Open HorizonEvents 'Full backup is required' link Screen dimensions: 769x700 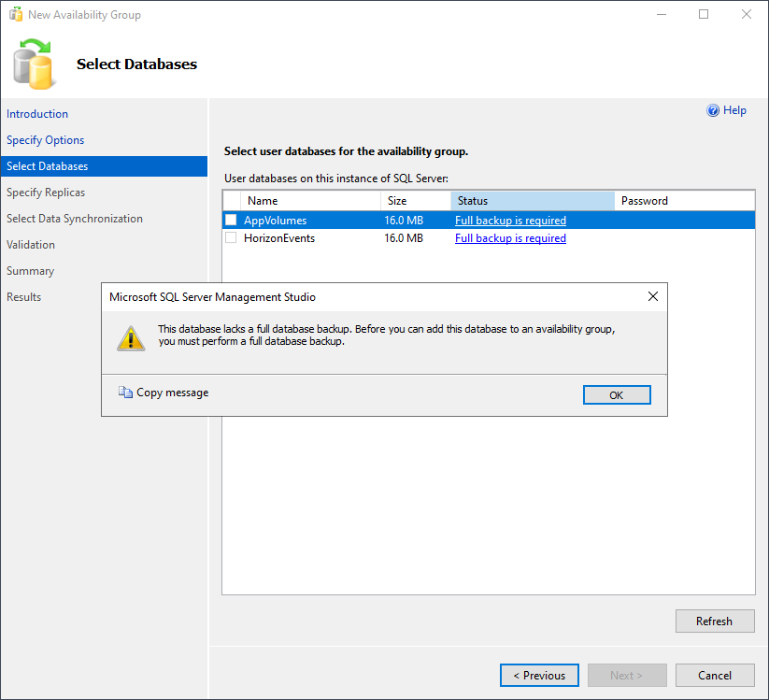coord(510,238)
